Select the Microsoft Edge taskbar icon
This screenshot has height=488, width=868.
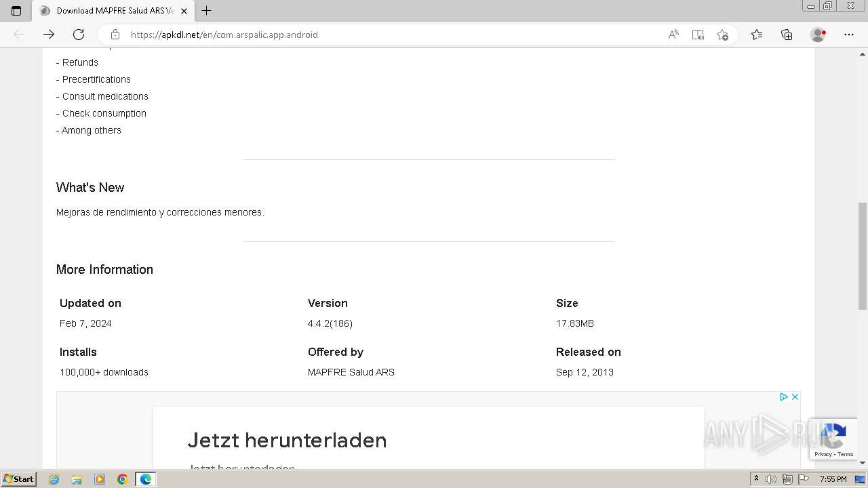click(146, 479)
